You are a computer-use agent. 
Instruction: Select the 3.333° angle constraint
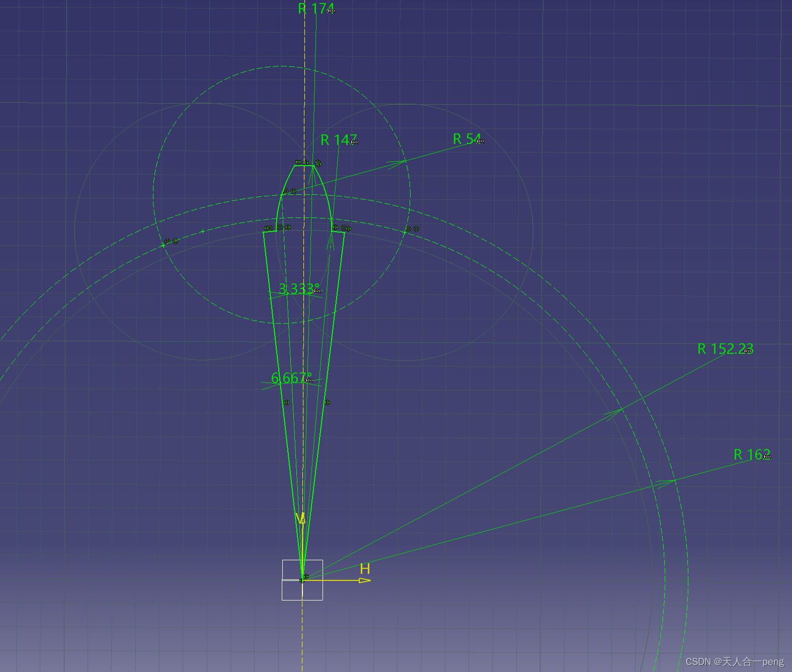(296, 289)
